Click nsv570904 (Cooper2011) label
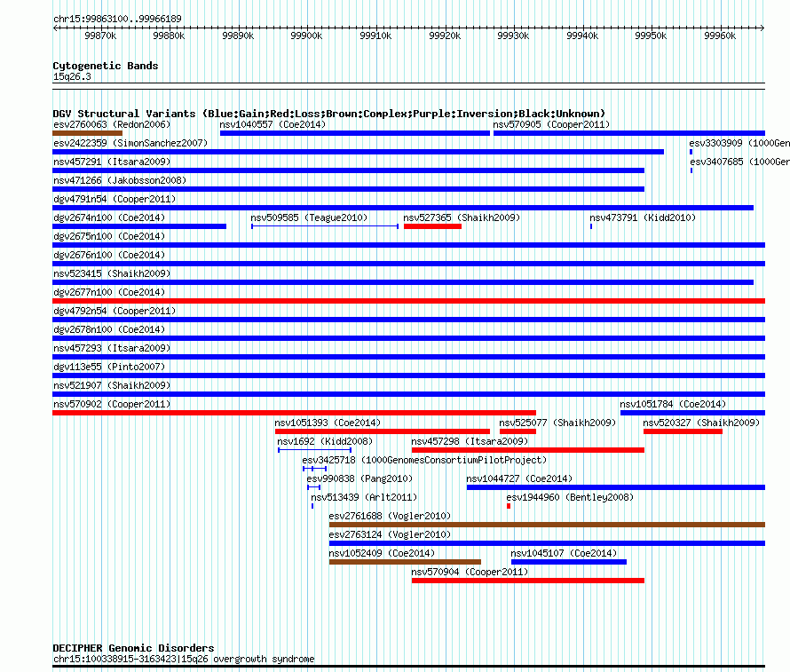The width and height of the screenshot is (790, 672). [470, 572]
